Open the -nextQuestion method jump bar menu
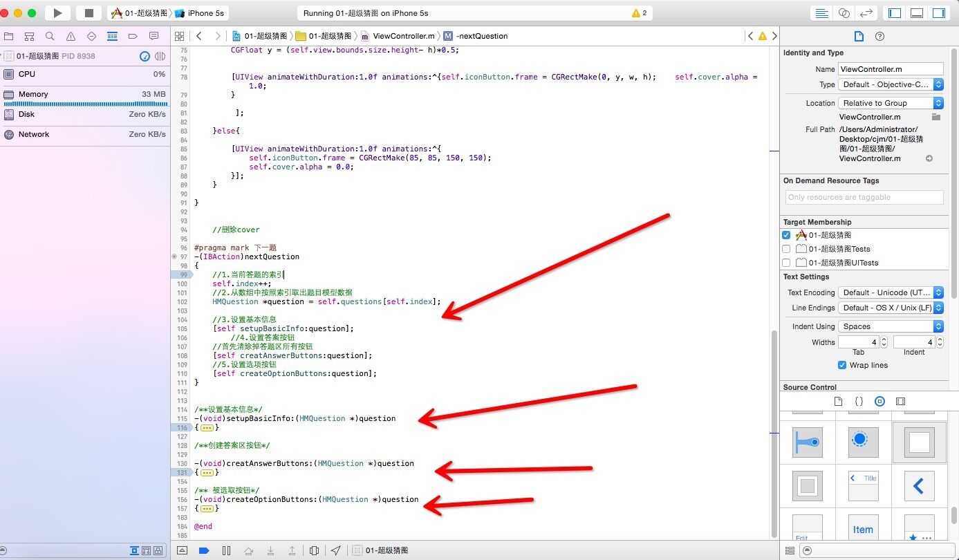The height and width of the screenshot is (560, 959). [x=476, y=36]
